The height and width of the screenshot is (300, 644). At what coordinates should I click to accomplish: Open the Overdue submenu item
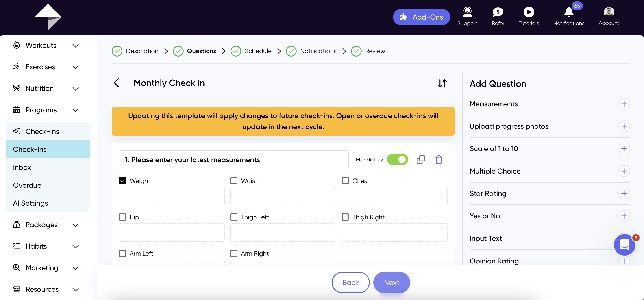click(48, 185)
